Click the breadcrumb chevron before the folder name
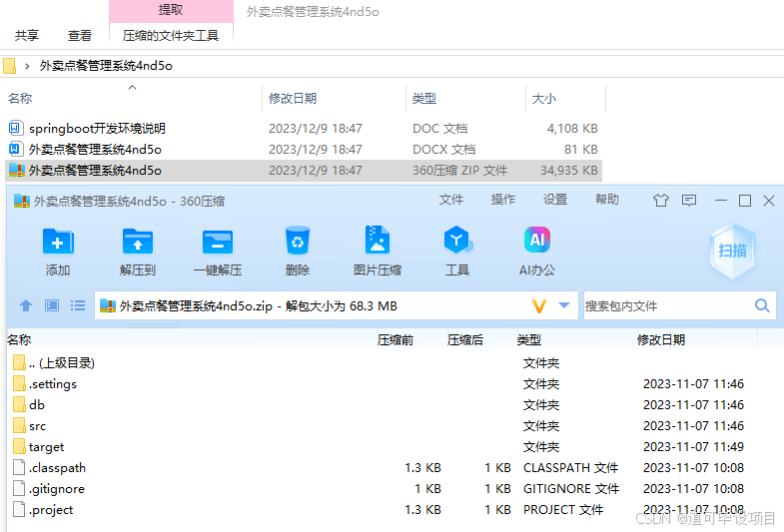The image size is (784, 532). tap(28, 66)
